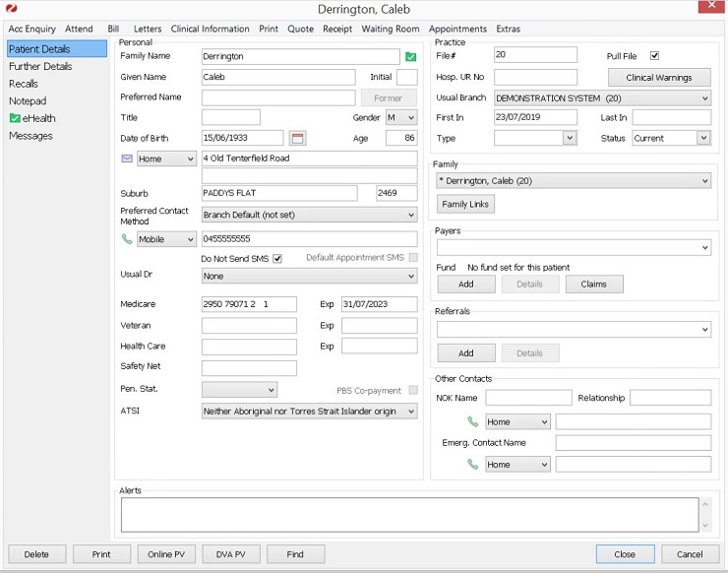Click the green phone icon beside Mobile
This screenshot has height=573, width=728.
(127, 239)
